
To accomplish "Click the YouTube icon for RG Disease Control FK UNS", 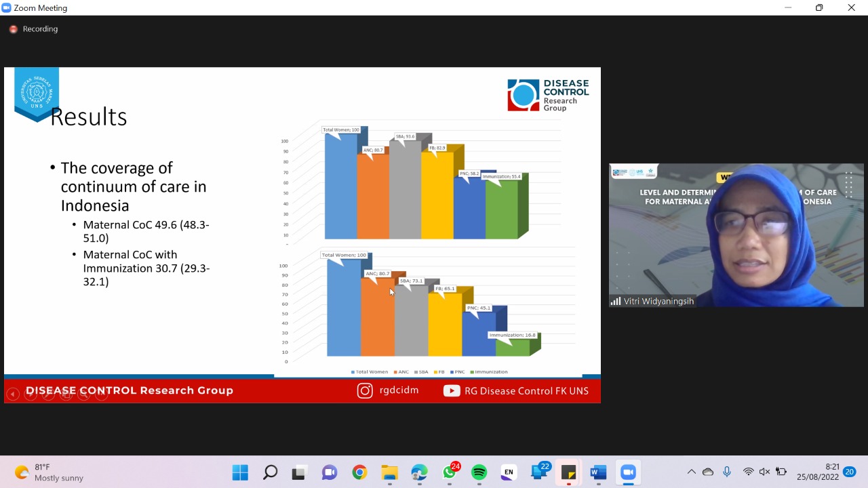I will pyautogui.click(x=451, y=390).
